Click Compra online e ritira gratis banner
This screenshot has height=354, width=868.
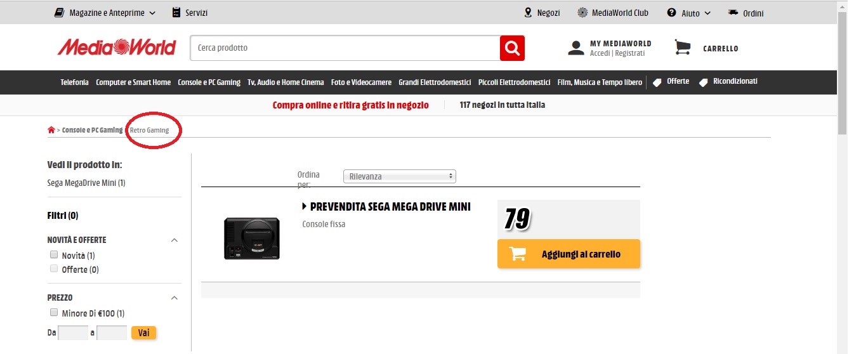350,105
